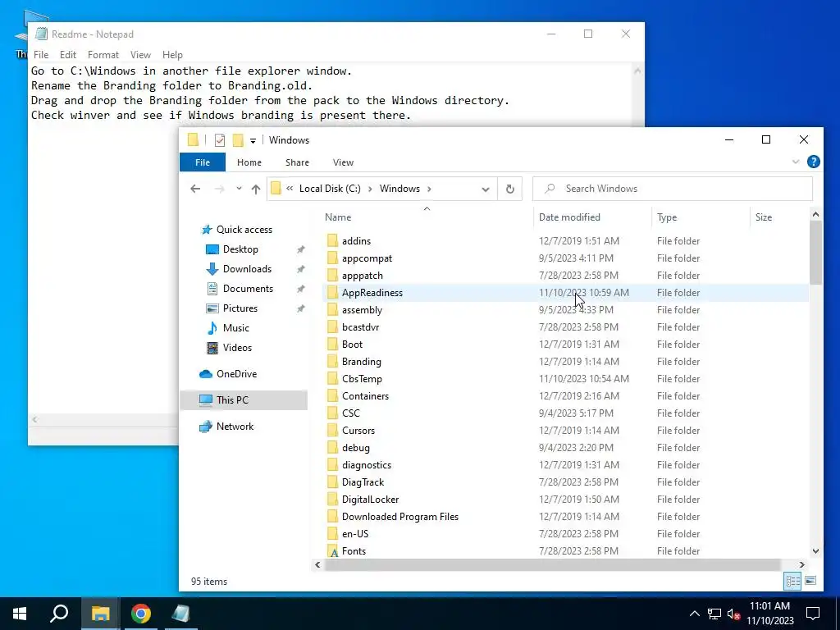Screen dimensions: 840x630
Task: Select the addins folder icon
Action: tap(333, 240)
